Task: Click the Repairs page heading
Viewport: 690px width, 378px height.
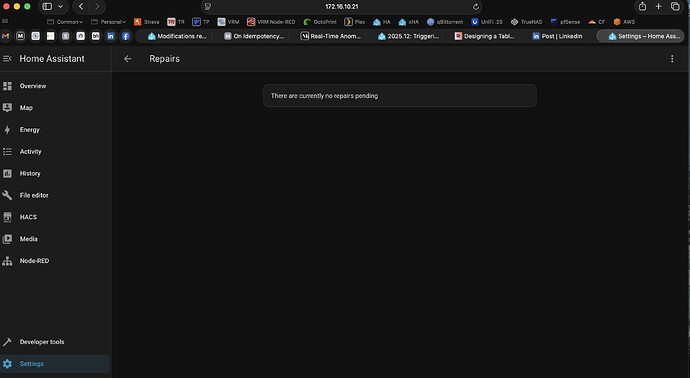Action: [x=165, y=59]
